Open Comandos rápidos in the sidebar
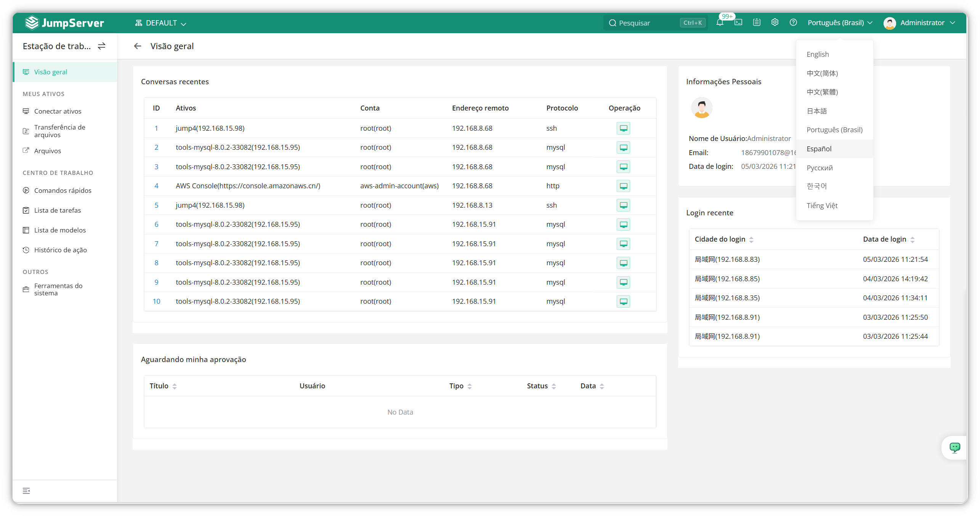Image resolution: width=980 pixels, height=516 pixels. (63, 191)
